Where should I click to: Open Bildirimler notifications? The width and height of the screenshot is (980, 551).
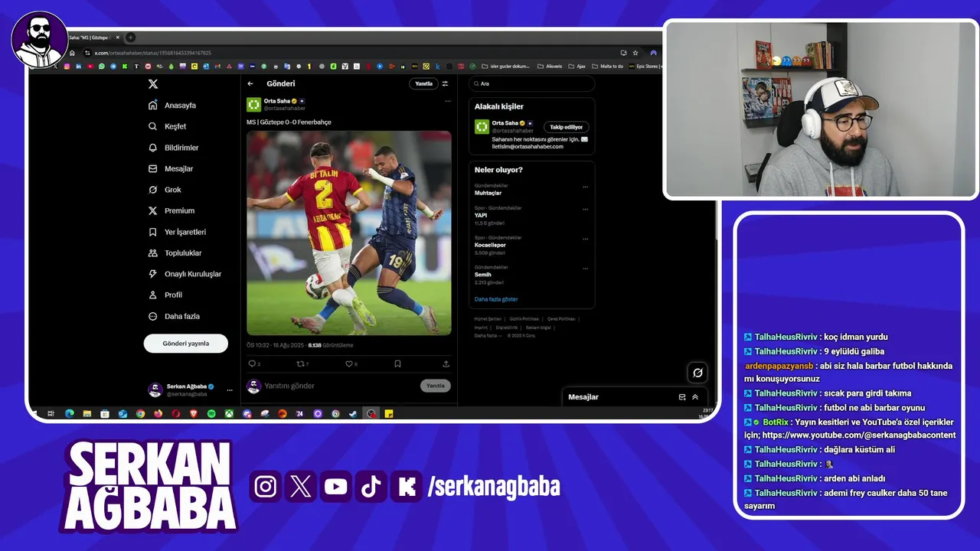click(x=174, y=148)
